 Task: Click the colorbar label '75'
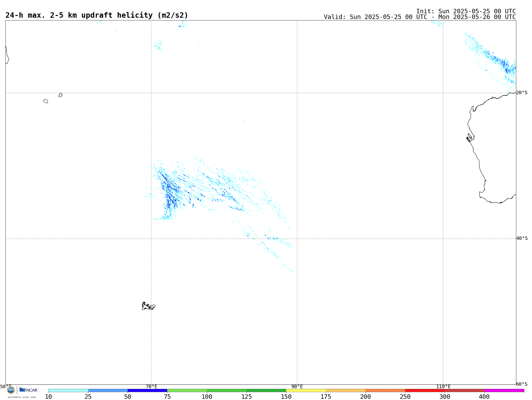coord(167,397)
